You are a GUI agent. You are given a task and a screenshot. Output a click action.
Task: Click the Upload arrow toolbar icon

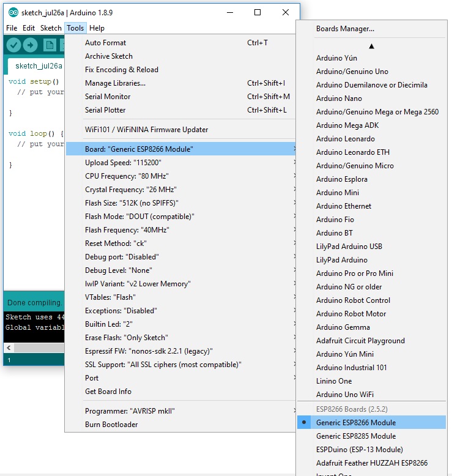[x=31, y=45]
